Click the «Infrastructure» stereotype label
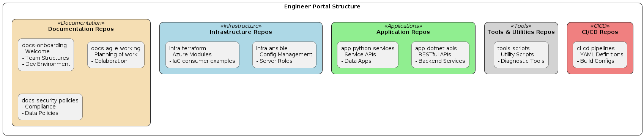The image size is (644, 137). [x=241, y=26]
